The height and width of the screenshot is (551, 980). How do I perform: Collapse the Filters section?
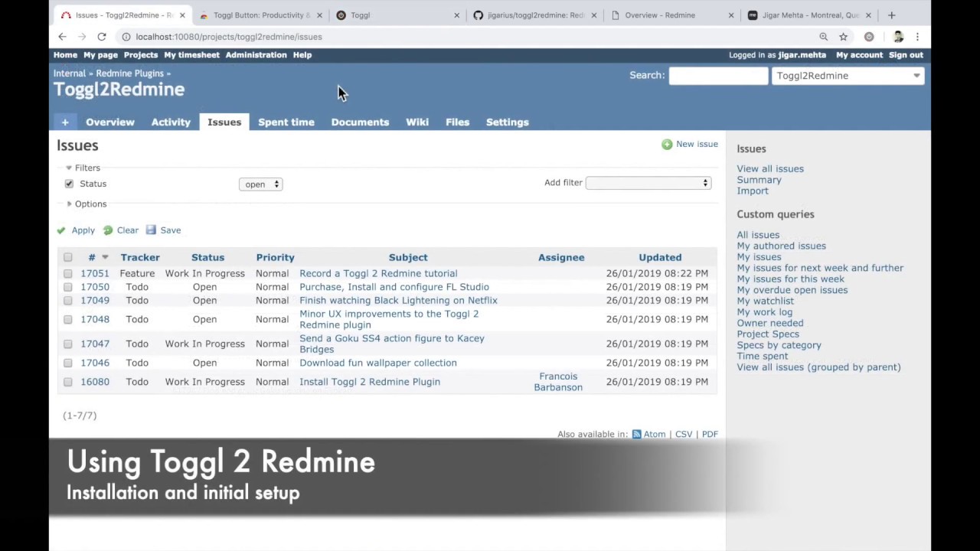coord(83,168)
